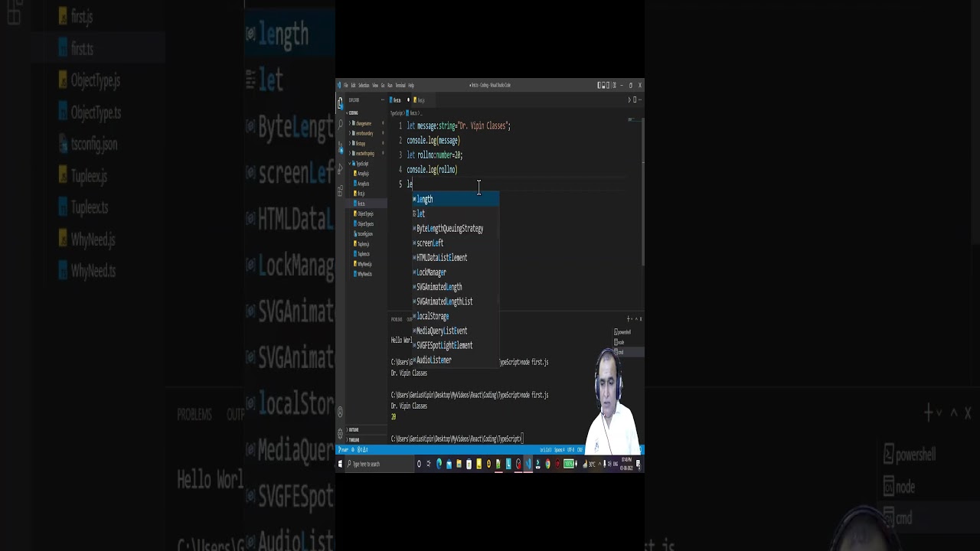Pick 'AudioListener' suggestion
This screenshot has width=980, height=551.
click(x=456, y=360)
